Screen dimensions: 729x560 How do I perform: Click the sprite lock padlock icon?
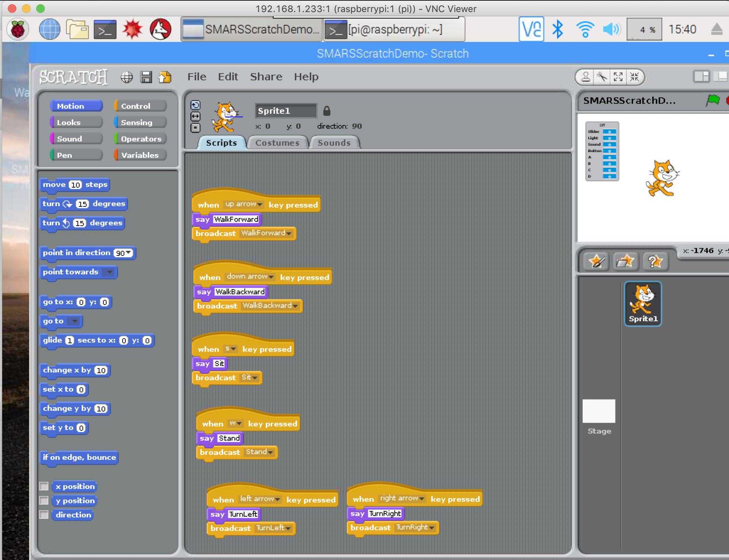(x=327, y=111)
